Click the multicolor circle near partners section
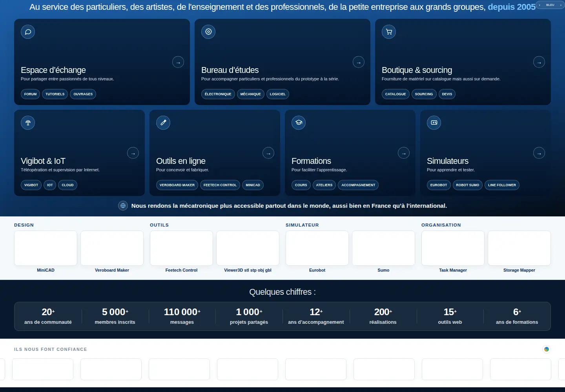This screenshot has width=565, height=392. [x=547, y=349]
